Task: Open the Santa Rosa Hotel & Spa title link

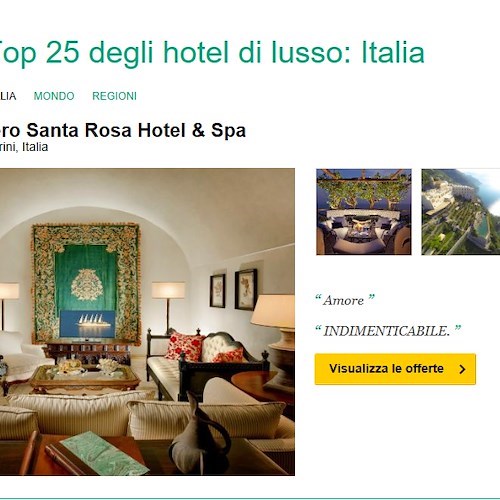Action: (123, 130)
